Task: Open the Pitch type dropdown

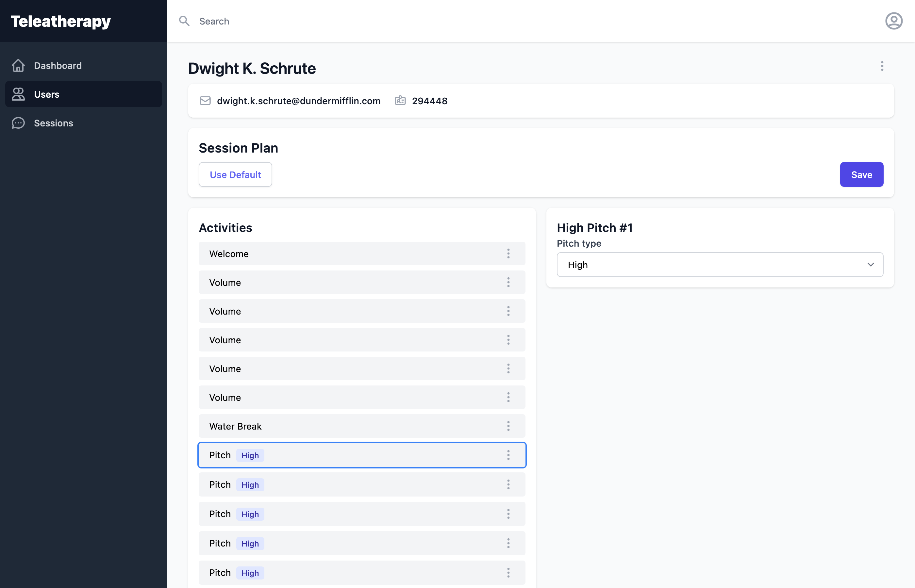Action: tap(720, 265)
